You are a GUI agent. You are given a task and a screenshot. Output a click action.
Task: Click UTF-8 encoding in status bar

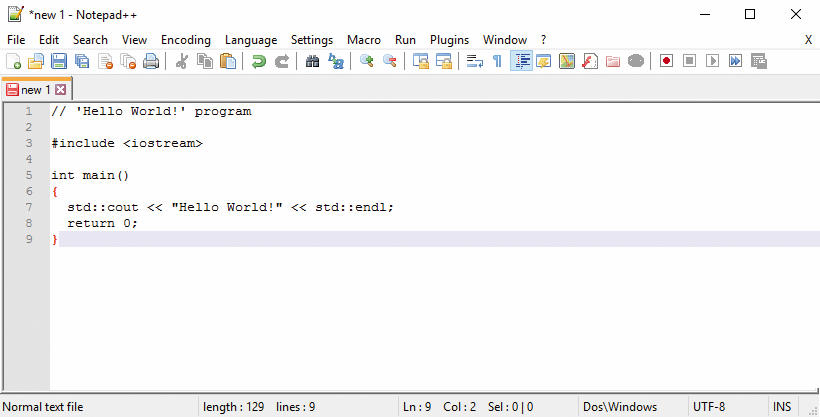pyautogui.click(x=709, y=407)
